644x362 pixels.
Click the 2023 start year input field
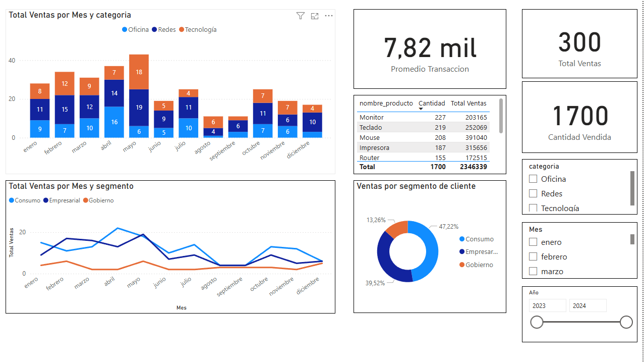[547, 305]
